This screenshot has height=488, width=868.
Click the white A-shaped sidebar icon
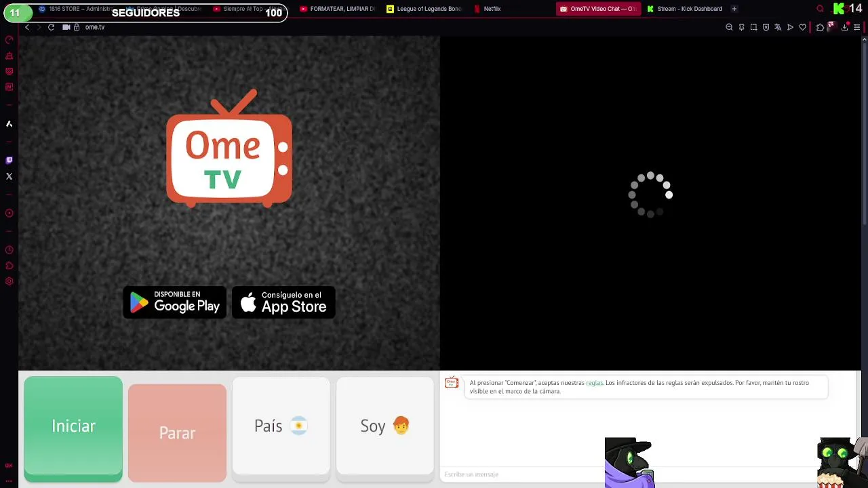click(x=9, y=124)
